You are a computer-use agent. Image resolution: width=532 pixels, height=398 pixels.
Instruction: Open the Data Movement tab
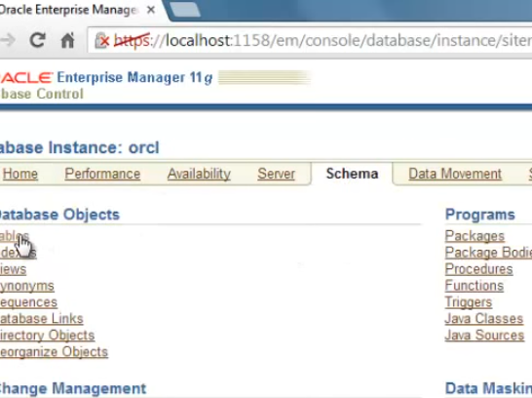click(x=455, y=174)
